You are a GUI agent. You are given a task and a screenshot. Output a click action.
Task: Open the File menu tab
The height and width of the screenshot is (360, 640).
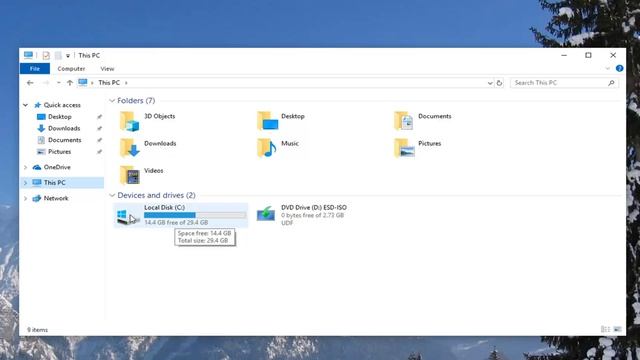(35, 69)
